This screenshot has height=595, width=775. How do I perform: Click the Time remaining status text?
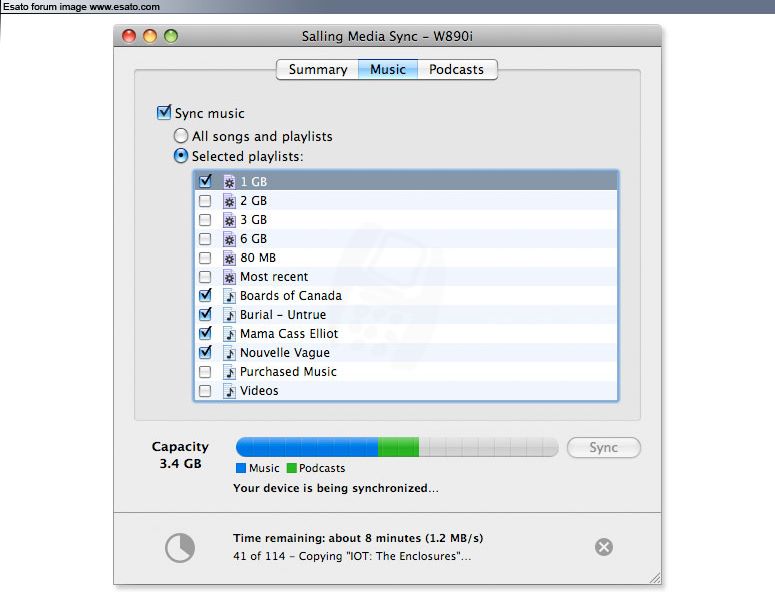358,538
